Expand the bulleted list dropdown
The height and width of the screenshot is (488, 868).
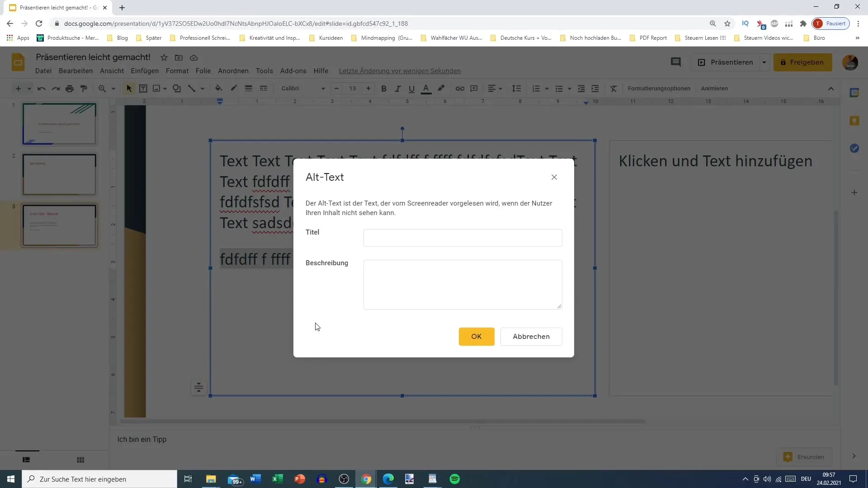[x=570, y=89]
